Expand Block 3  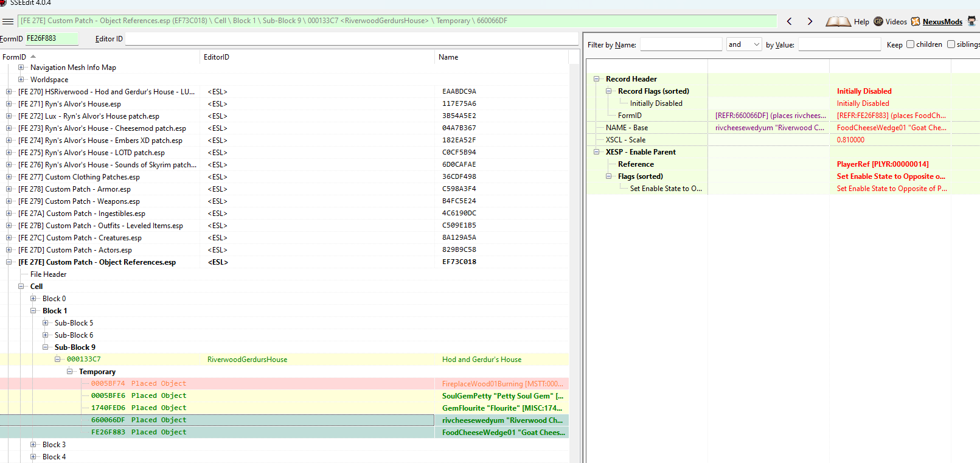(x=33, y=445)
